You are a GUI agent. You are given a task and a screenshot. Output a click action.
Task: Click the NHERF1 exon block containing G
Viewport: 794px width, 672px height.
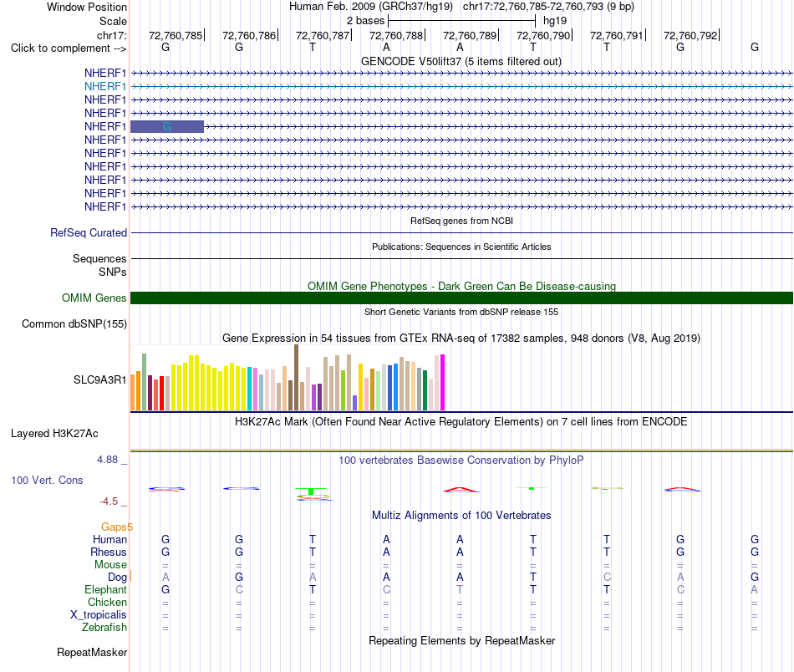tap(167, 126)
